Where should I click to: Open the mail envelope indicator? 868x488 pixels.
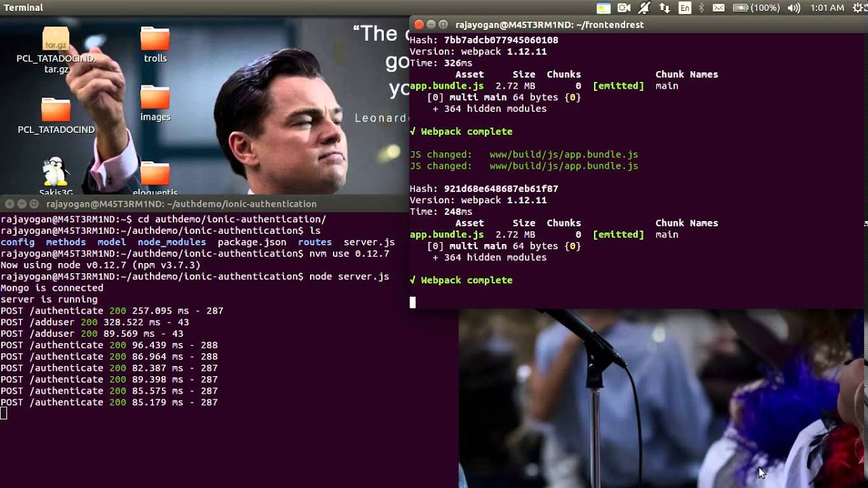[x=718, y=8]
